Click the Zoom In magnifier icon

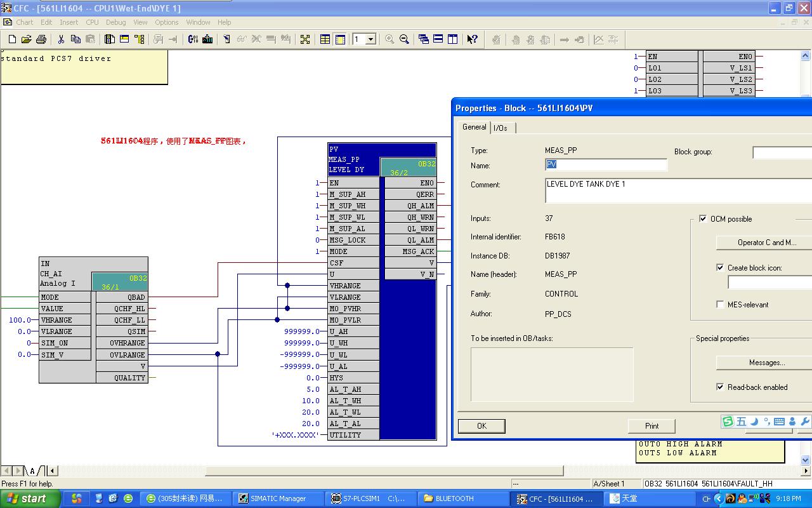[390, 39]
